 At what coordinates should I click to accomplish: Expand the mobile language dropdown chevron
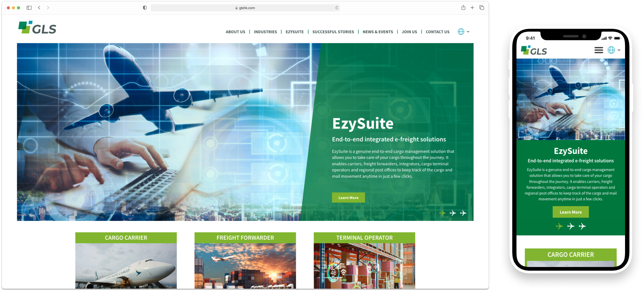tap(619, 50)
